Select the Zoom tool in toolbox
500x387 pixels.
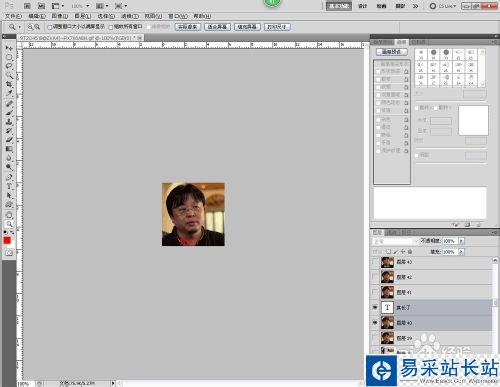9,224
